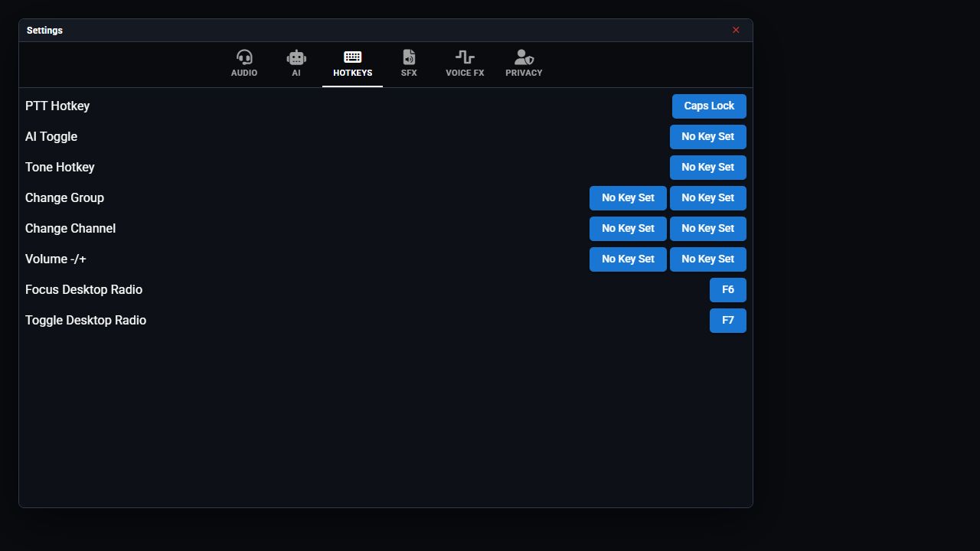Set the Volume down hotkey button
The image size is (980, 551).
click(628, 259)
